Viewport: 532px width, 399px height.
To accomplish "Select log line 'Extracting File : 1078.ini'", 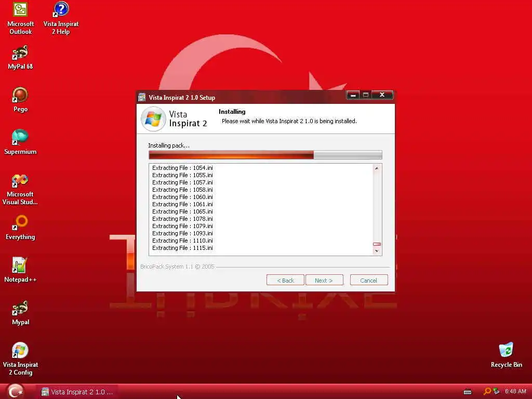I will pyautogui.click(x=182, y=219).
